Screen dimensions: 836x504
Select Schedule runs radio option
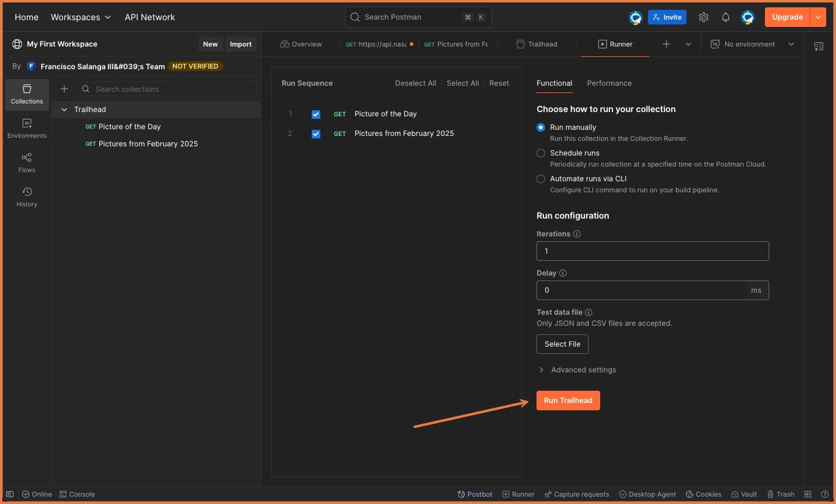(x=541, y=153)
